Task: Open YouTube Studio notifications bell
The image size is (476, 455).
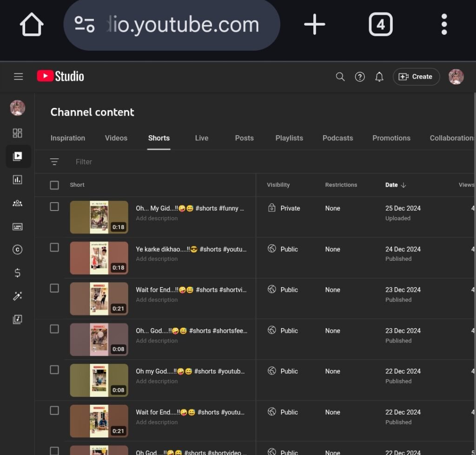Action: (x=379, y=76)
